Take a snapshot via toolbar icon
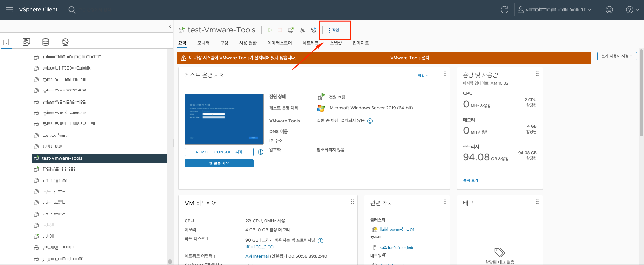 click(x=313, y=30)
